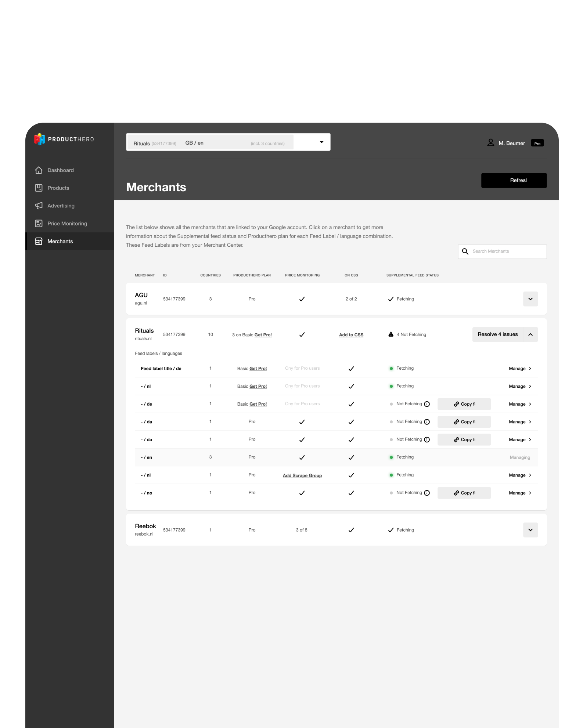Click the AGU Fetching status checkmark

(x=391, y=299)
